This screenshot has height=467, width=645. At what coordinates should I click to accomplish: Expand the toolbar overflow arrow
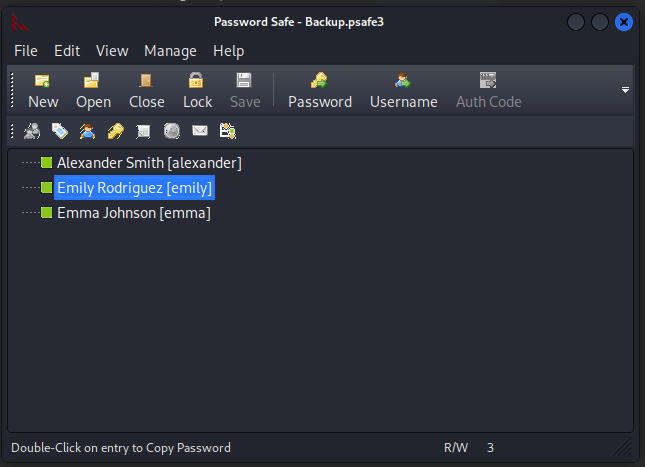click(625, 90)
